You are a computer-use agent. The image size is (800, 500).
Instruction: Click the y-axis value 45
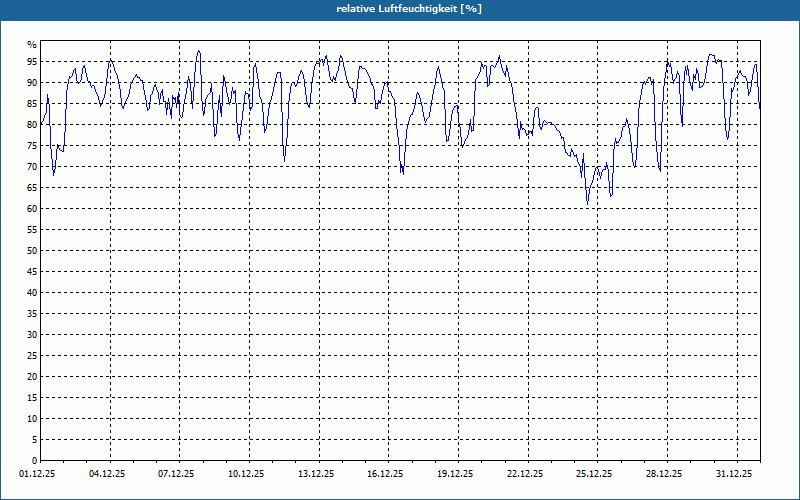(x=32, y=271)
